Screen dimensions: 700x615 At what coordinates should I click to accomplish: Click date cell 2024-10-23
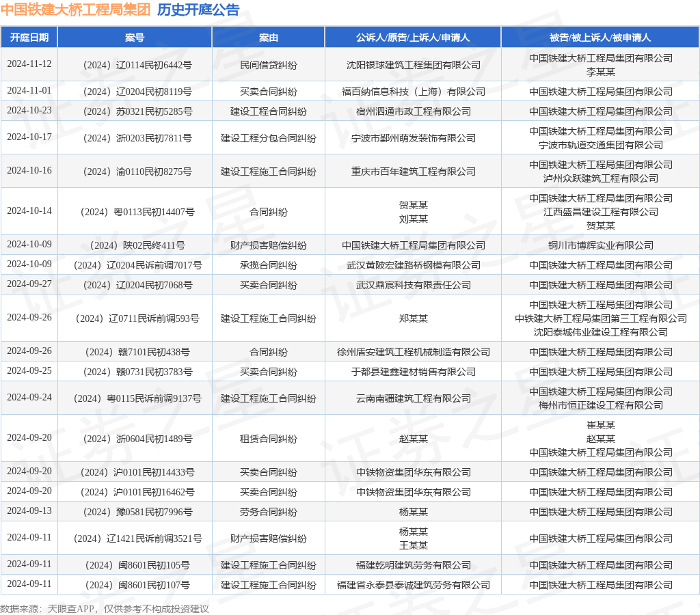(29, 110)
